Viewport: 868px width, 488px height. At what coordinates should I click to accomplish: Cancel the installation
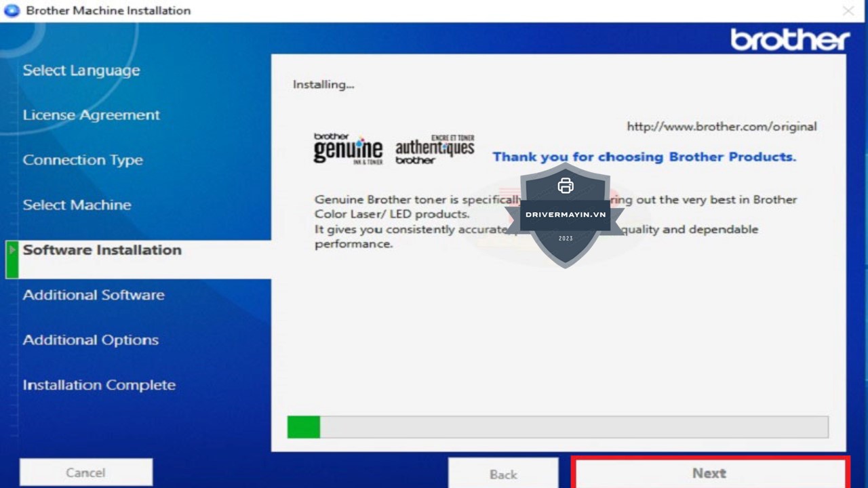pyautogui.click(x=85, y=472)
